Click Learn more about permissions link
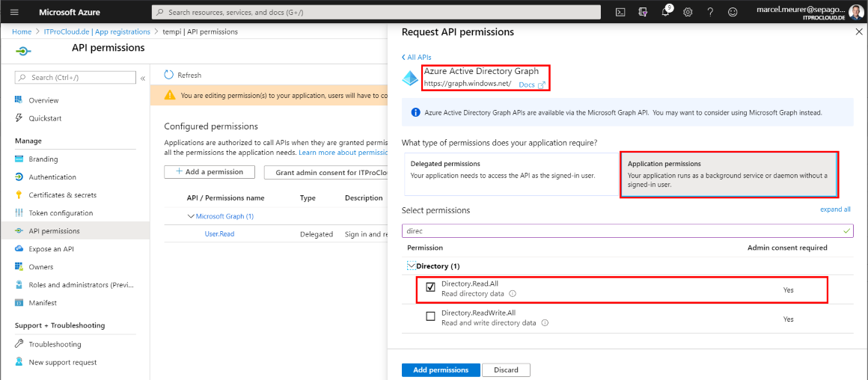 point(343,152)
